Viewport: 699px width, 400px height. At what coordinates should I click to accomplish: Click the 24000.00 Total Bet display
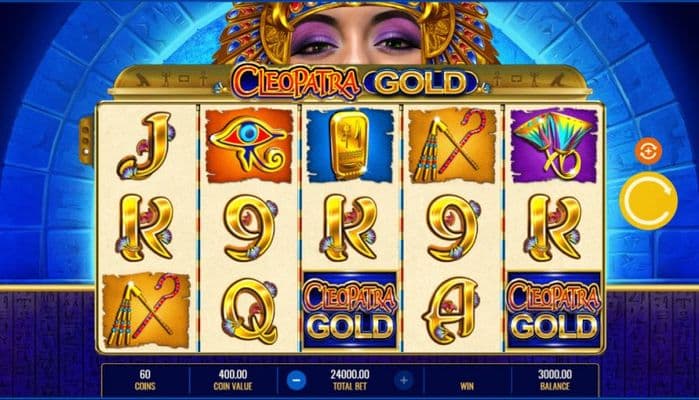pyautogui.click(x=350, y=380)
